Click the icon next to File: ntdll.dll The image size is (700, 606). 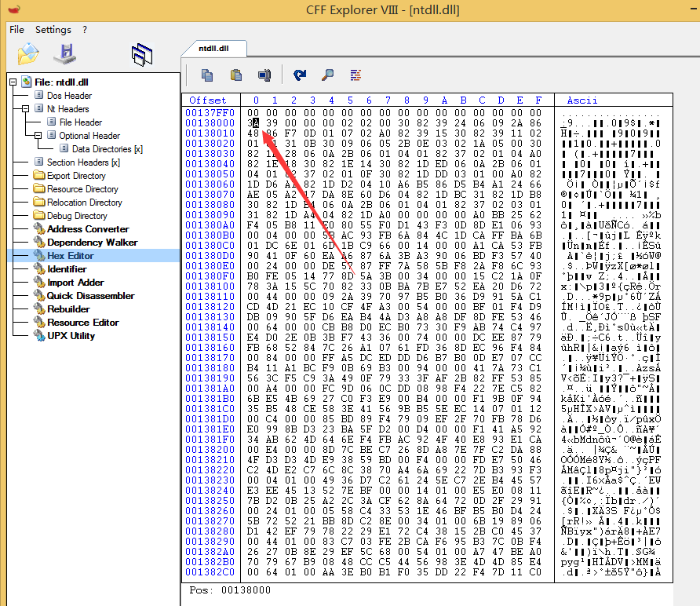pyautogui.click(x=27, y=82)
